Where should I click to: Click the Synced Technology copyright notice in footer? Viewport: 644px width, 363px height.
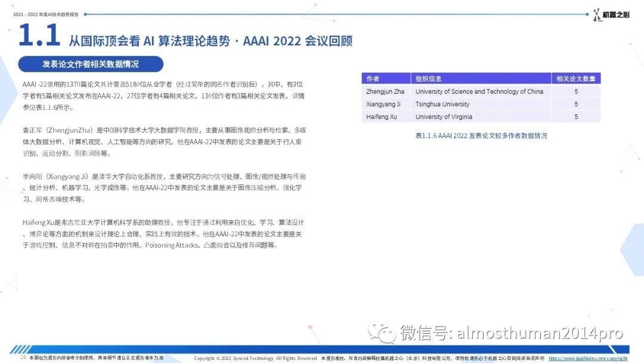coord(255,358)
